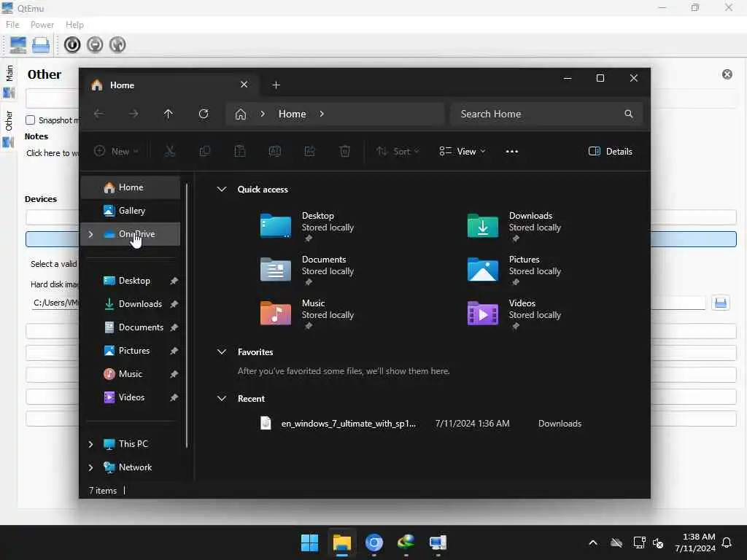Select Videos in the navigation pane
The width and height of the screenshot is (747, 560).
click(x=131, y=397)
